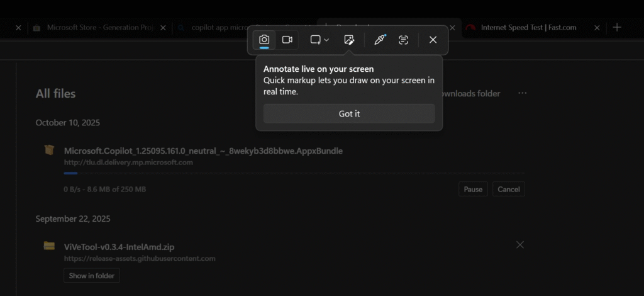This screenshot has height=296, width=644.
Task: Click the quick markup annotate icon
Action: [x=349, y=40]
